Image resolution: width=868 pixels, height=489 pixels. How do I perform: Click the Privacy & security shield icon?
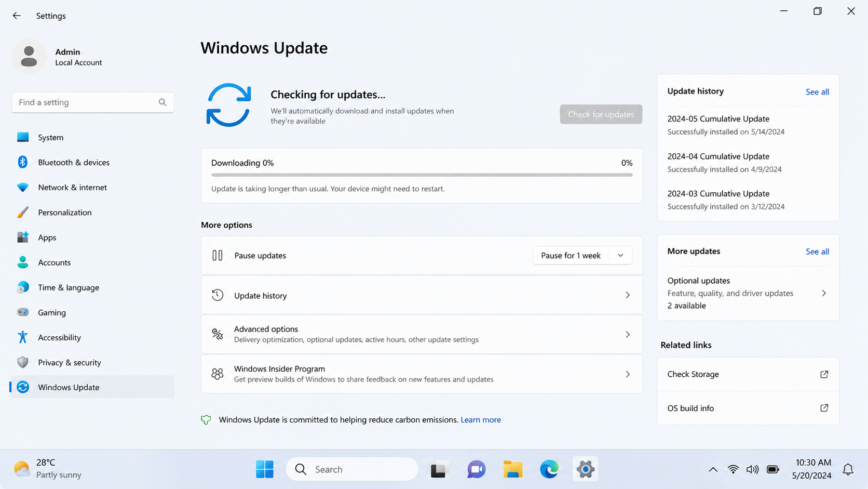[23, 362]
